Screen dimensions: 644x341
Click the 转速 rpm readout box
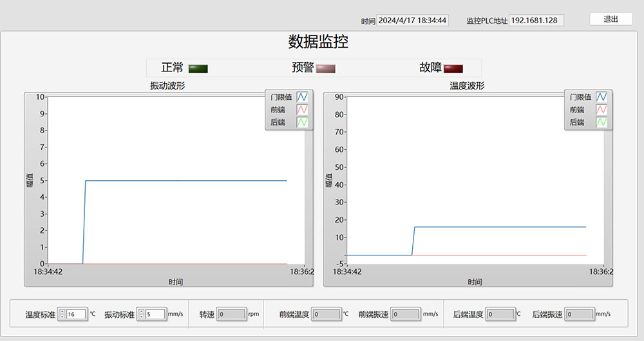pyautogui.click(x=231, y=315)
